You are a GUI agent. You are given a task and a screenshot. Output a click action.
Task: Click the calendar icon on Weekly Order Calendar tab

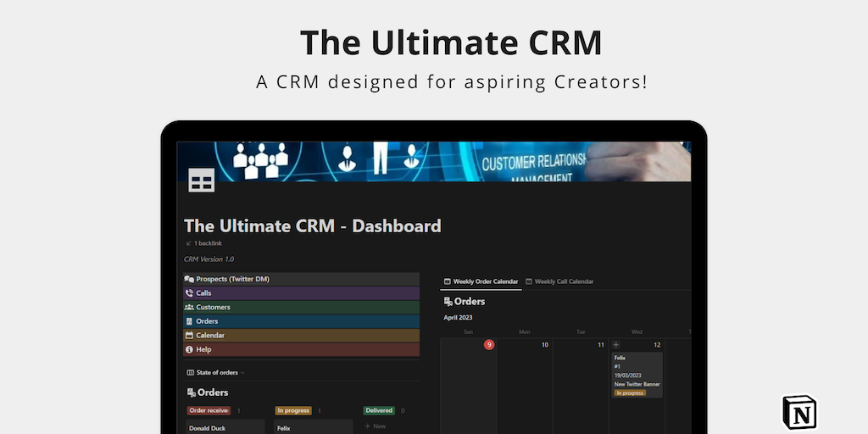[448, 281]
